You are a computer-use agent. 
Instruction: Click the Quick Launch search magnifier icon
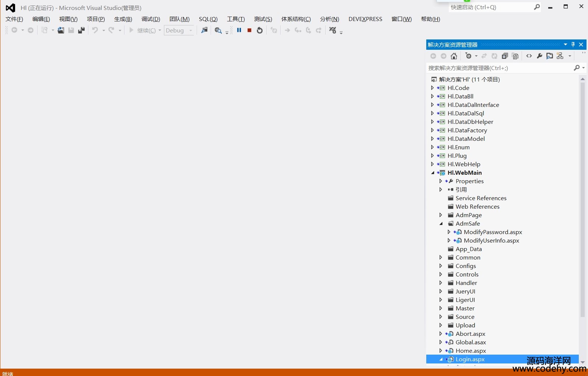(537, 7)
